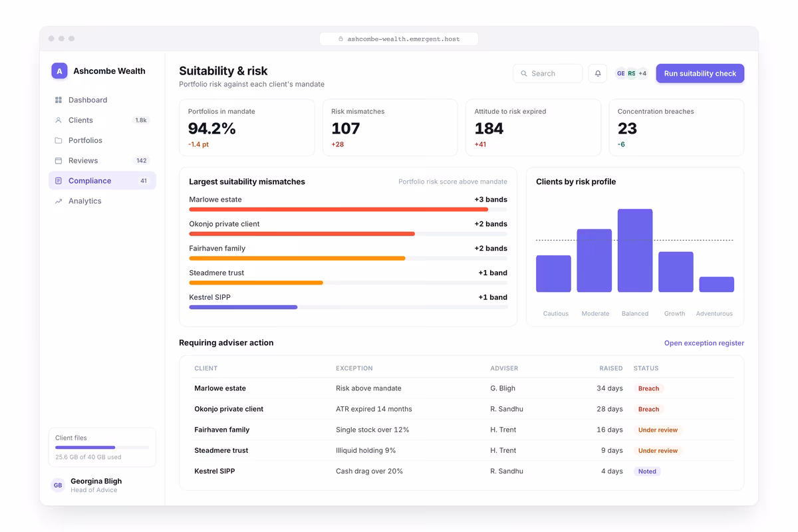The height and width of the screenshot is (532, 798).
Task: Click the Cautious bar in chart
Action: (x=553, y=274)
